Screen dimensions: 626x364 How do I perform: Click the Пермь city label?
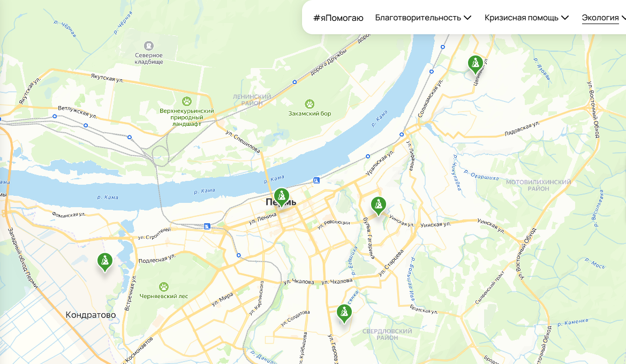coord(281,202)
